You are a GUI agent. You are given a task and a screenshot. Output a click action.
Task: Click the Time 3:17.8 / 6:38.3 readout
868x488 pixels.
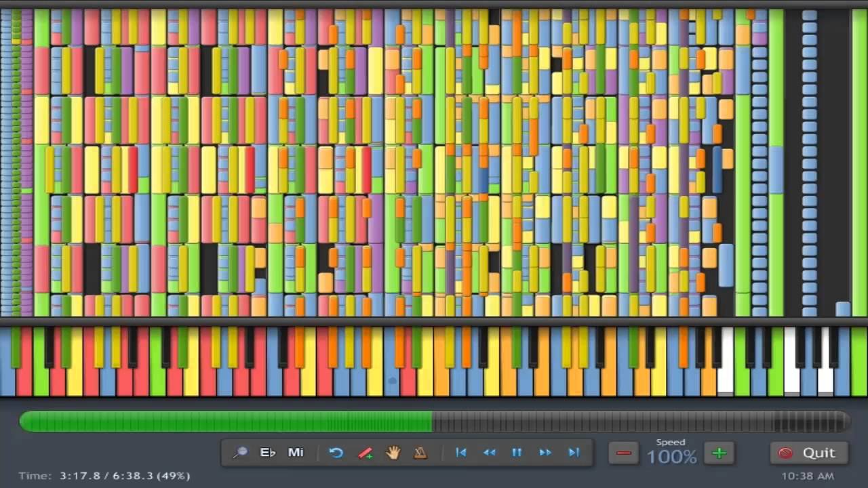(x=104, y=476)
